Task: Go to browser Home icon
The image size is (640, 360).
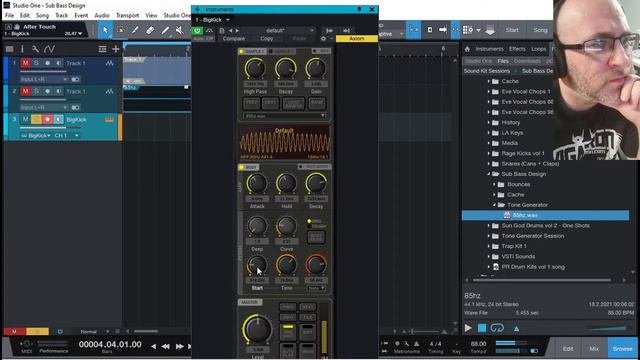Action: point(467,49)
